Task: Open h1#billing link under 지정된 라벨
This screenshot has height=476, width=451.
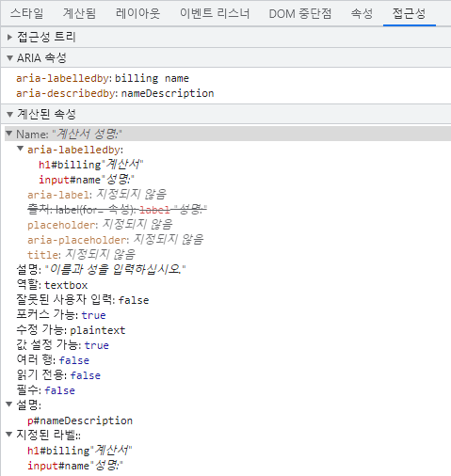Action: pos(58,451)
